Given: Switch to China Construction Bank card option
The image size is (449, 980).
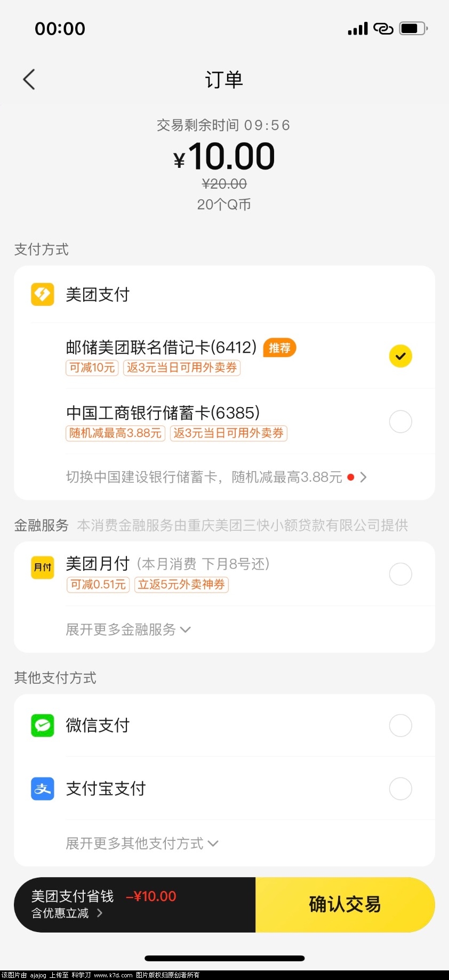Looking at the screenshot, I should click(216, 477).
